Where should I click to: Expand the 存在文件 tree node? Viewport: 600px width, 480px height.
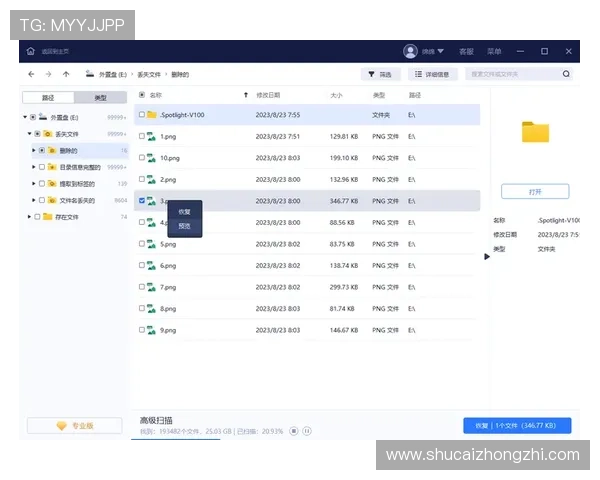pos(27,216)
